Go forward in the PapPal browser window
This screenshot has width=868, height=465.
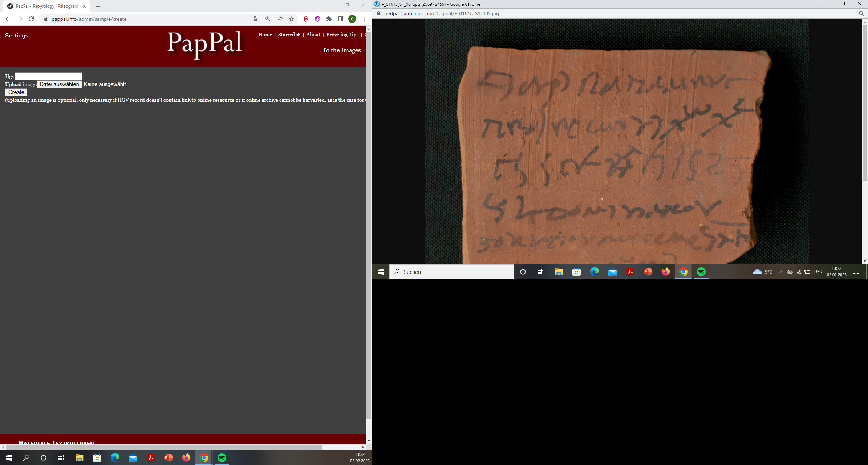tap(20, 19)
